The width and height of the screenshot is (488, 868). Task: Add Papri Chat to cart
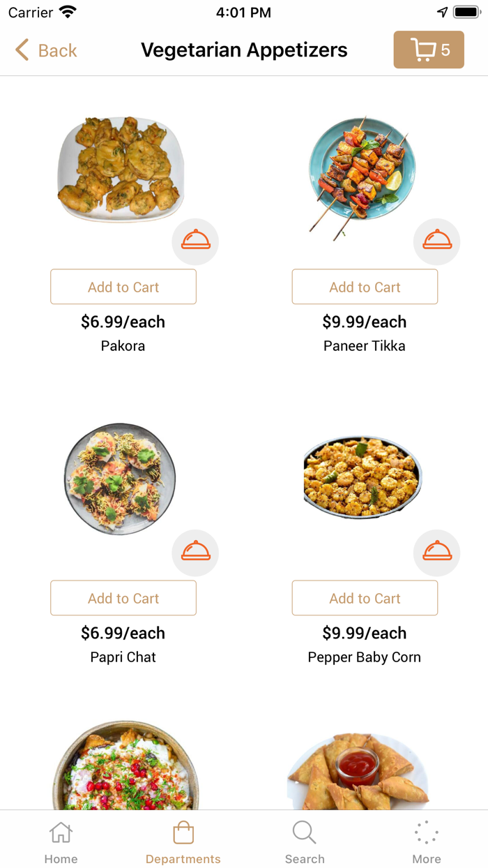pyautogui.click(x=123, y=598)
